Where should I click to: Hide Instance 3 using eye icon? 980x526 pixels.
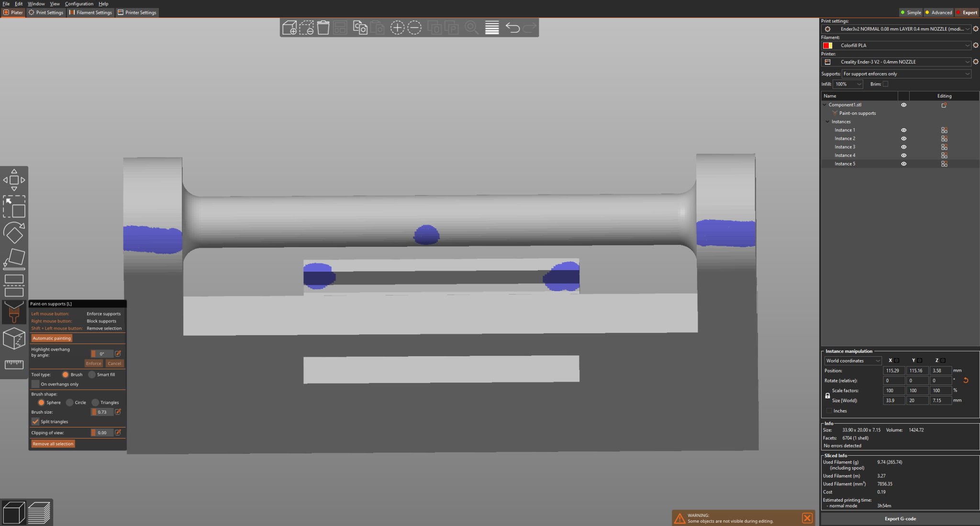(903, 147)
